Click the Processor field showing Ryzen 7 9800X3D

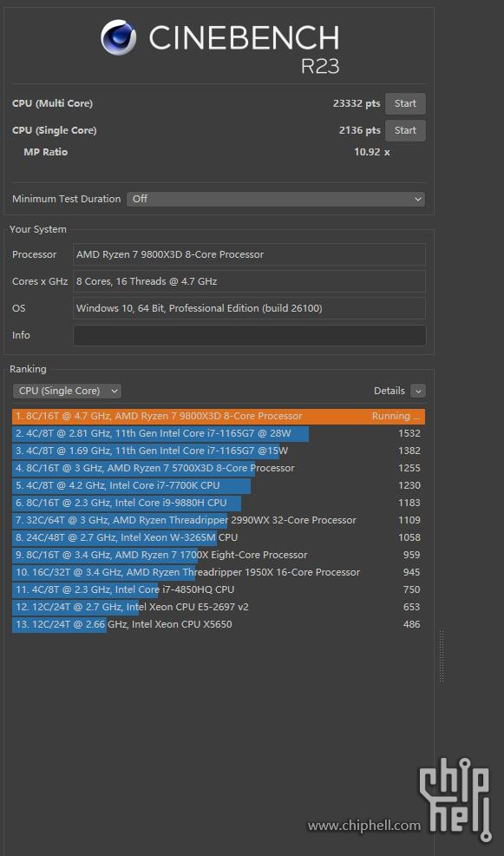(x=249, y=254)
